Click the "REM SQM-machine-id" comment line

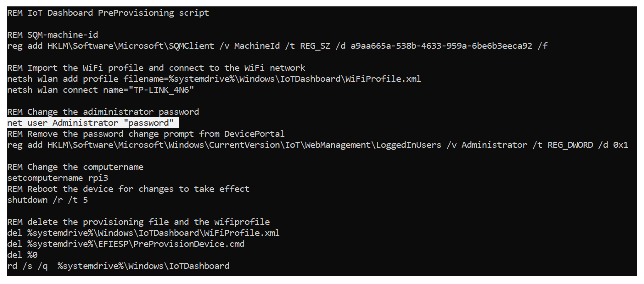click(52, 35)
